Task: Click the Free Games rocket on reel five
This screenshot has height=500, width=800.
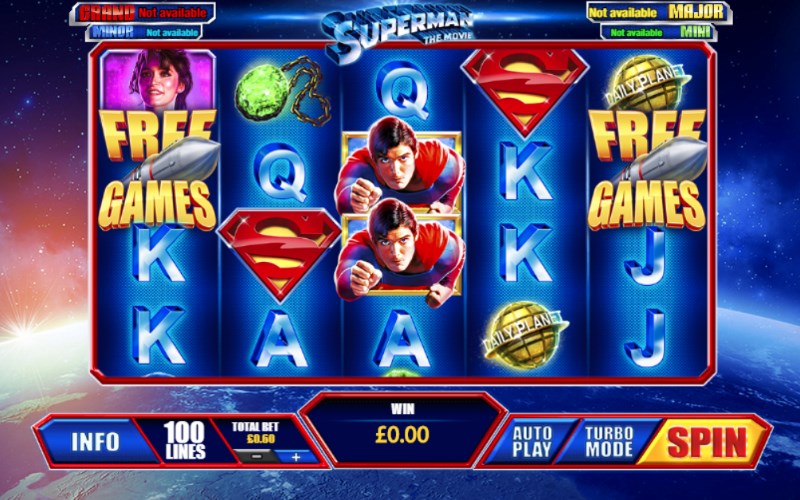Action: pyautogui.click(x=648, y=168)
